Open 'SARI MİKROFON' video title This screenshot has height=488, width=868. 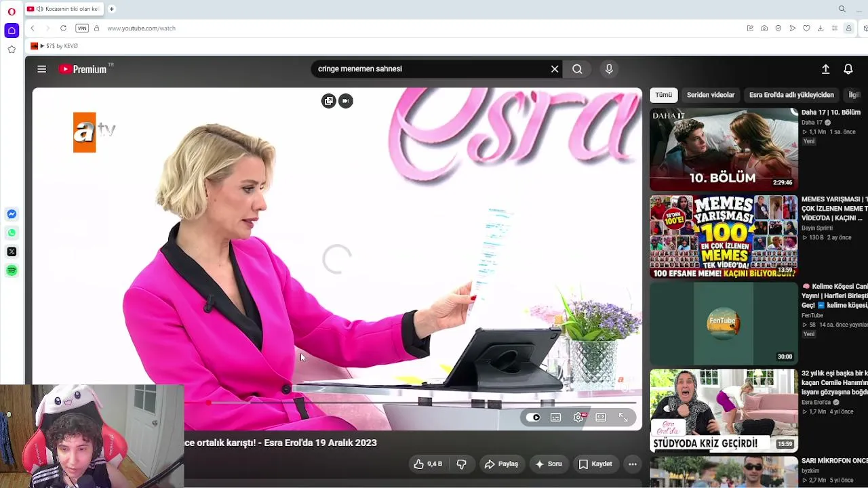834,461
